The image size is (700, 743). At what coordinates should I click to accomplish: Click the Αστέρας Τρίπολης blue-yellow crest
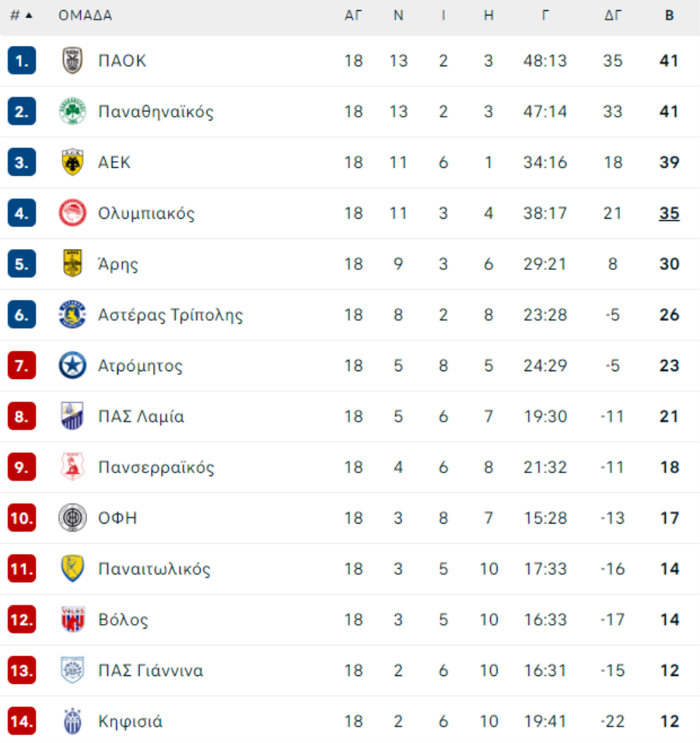click(x=72, y=314)
